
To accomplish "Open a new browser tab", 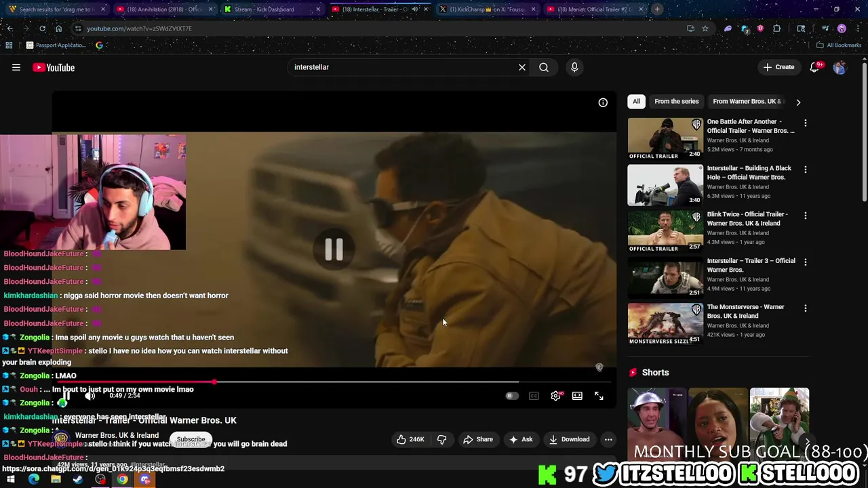I will tap(657, 9).
